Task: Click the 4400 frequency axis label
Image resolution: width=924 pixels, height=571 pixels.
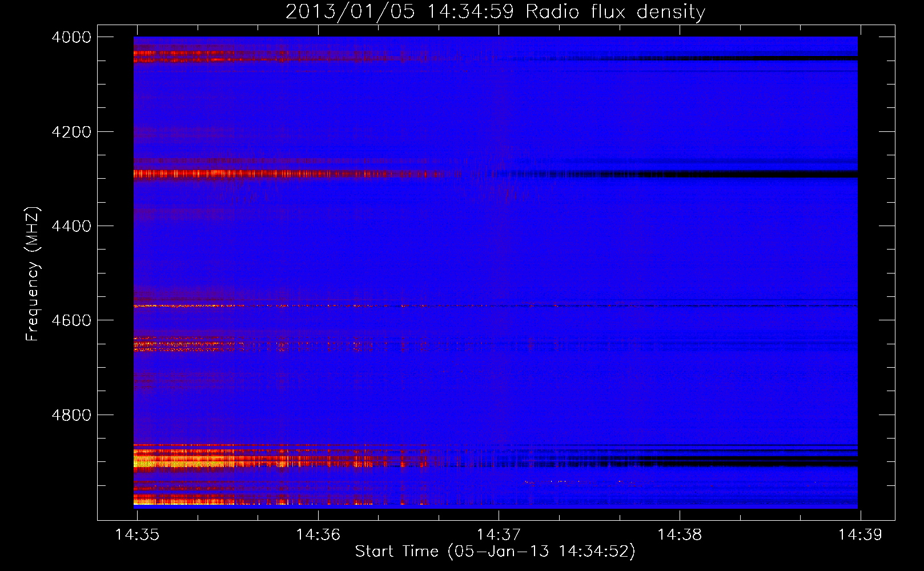Action: (x=71, y=226)
